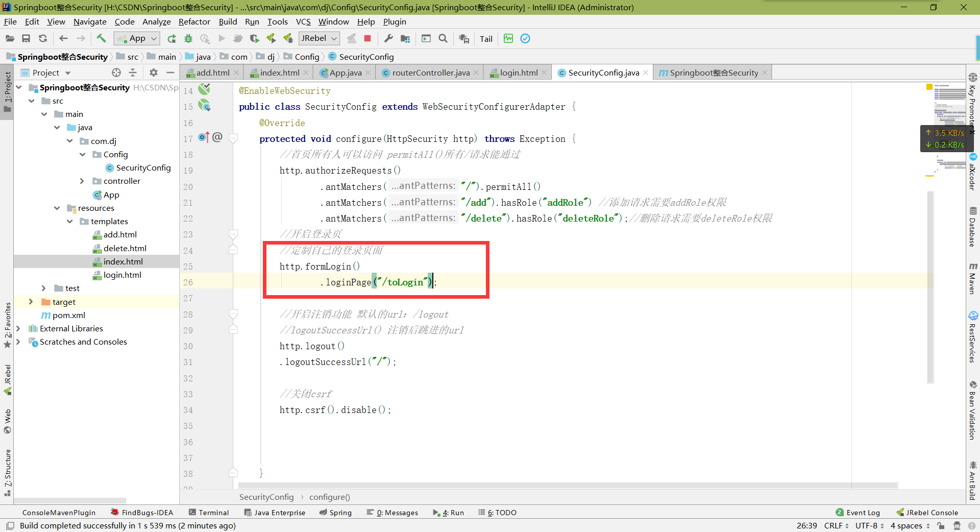The width and height of the screenshot is (980, 532).
Task: Select SecurityConfig class in project tree
Action: pos(143,167)
